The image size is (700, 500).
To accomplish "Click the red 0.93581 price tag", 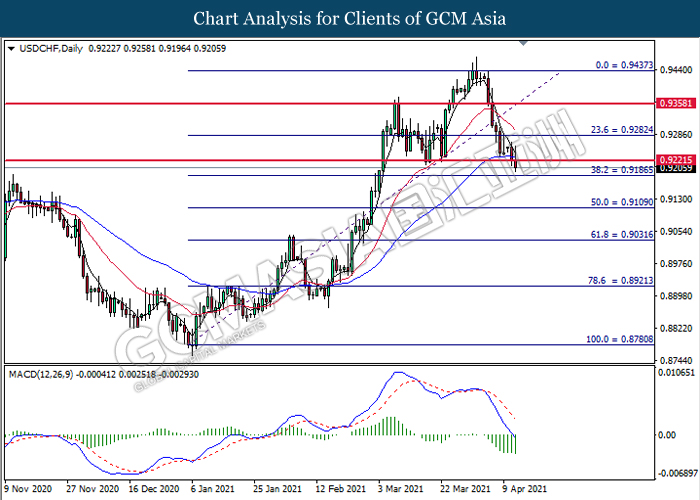I will click(670, 103).
